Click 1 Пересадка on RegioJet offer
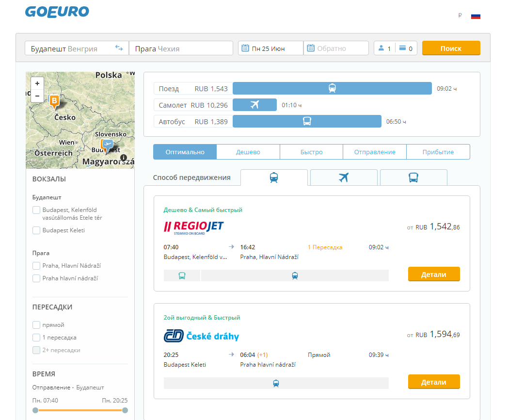 [325, 247]
